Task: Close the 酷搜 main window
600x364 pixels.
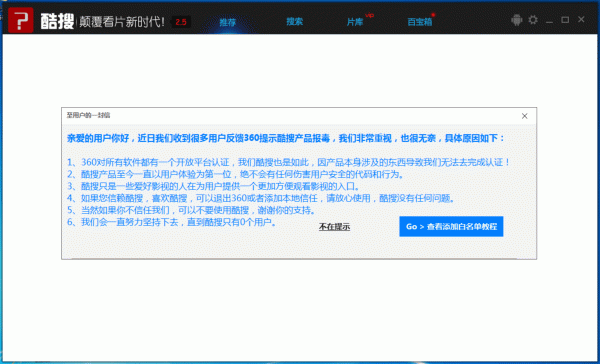Action: pos(581,19)
